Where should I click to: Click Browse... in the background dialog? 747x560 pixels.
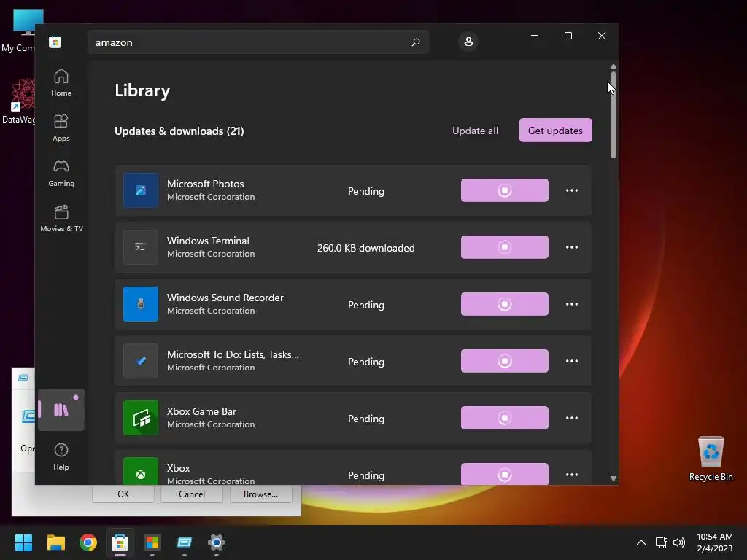point(260,494)
